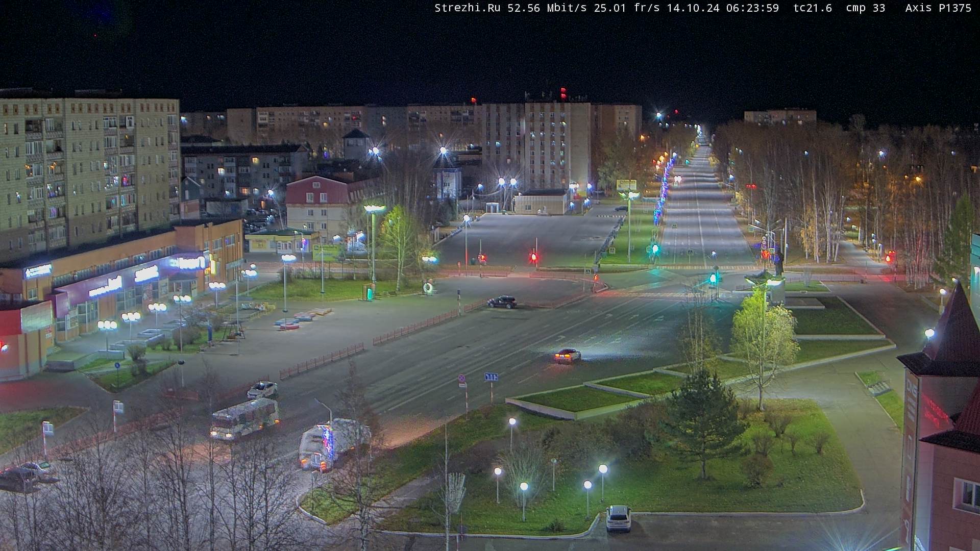Click the "14.10.24" date stamp

[694, 8]
